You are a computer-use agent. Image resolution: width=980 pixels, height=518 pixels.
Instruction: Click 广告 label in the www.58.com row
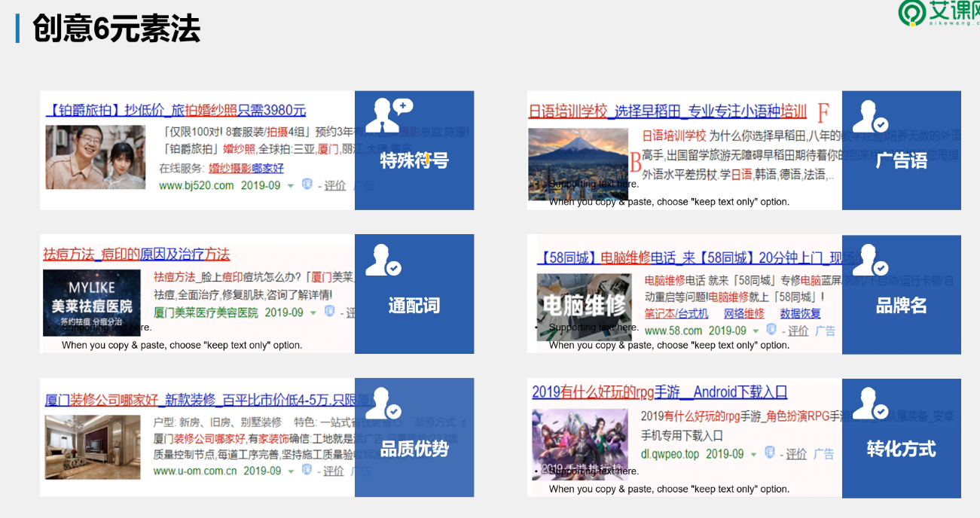pos(826,331)
